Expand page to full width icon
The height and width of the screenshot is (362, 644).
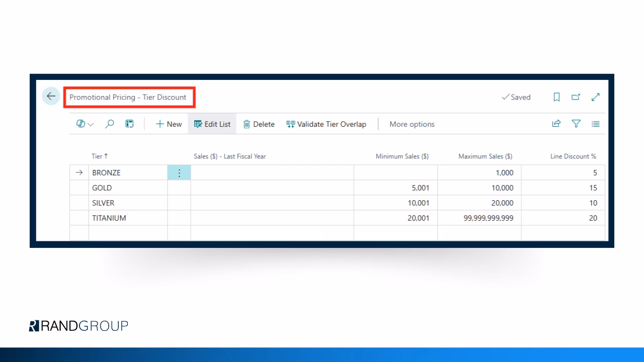click(596, 97)
